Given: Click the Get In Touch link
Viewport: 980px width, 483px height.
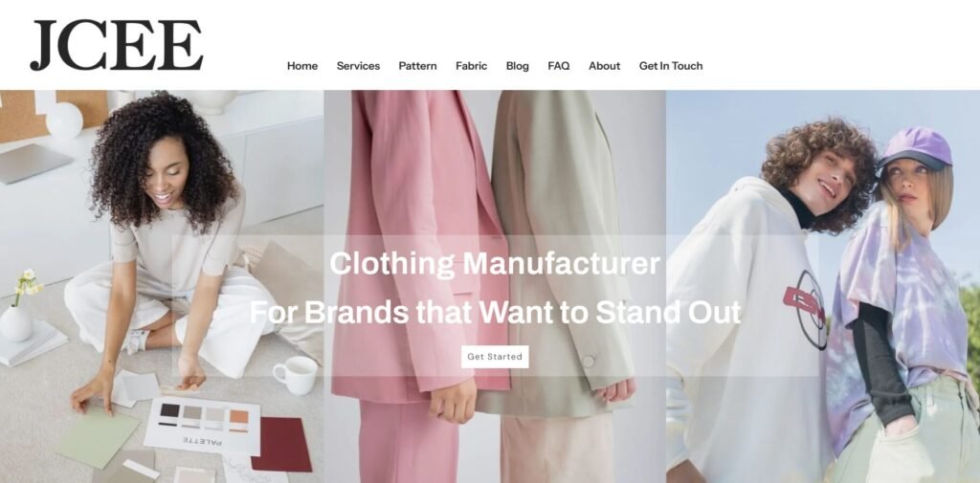Looking at the screenshot, I should pyautogui.click(x=671, y=66).
